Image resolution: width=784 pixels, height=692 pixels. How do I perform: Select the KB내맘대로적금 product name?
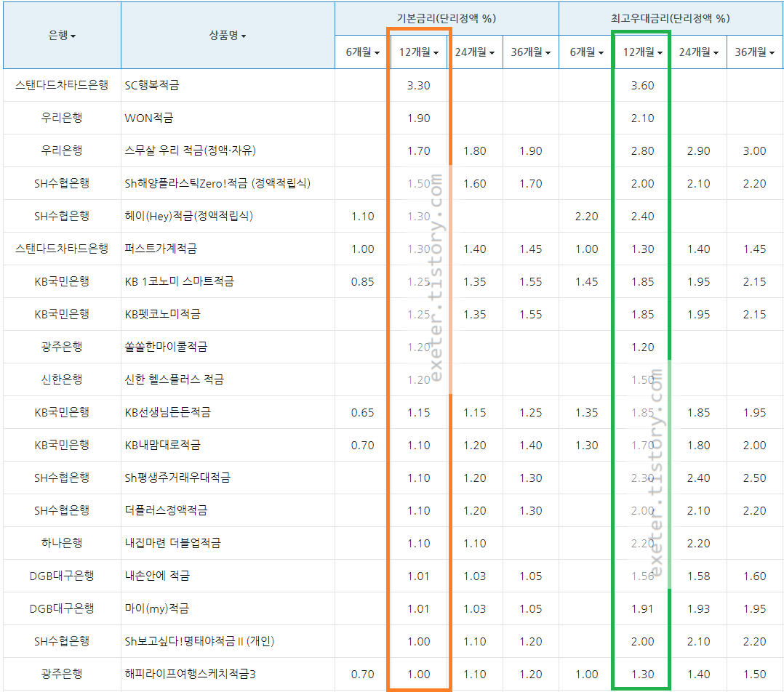tap(162, 445)
